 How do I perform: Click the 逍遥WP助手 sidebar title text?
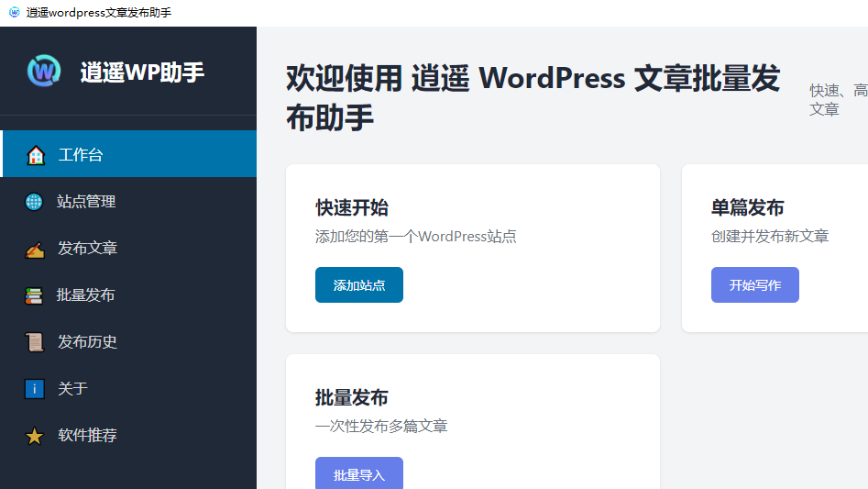click(142, 72)
